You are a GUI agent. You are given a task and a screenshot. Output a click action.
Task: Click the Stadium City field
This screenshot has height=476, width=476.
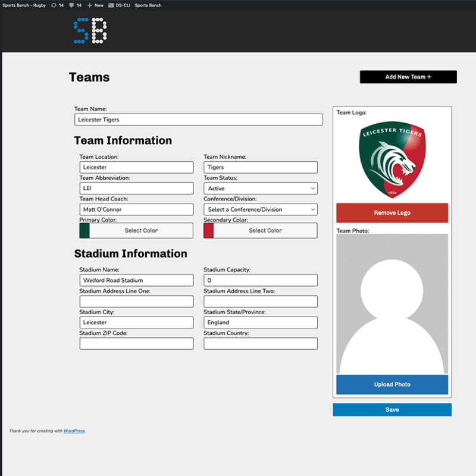click(136, 322)
